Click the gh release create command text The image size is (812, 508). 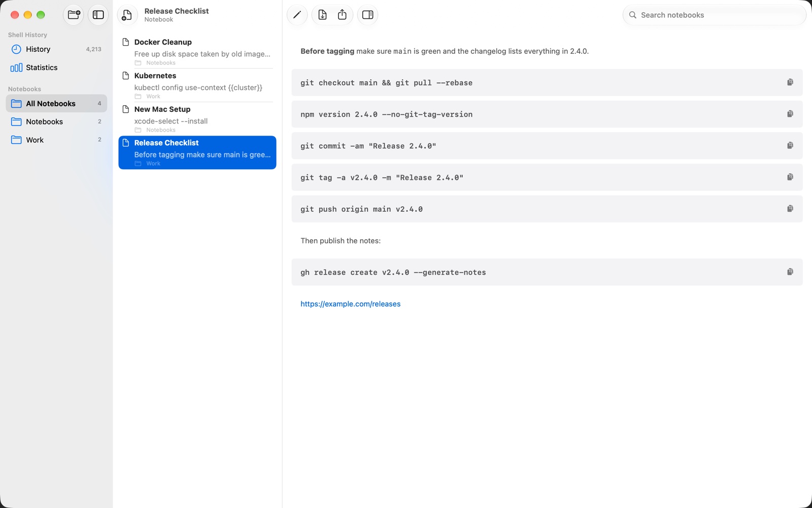pos(393,272)
